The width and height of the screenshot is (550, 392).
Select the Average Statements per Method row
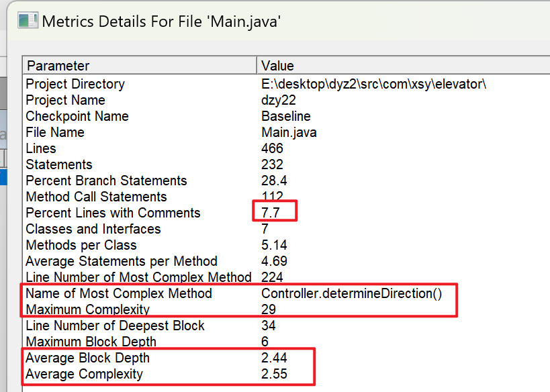(287, 262)
